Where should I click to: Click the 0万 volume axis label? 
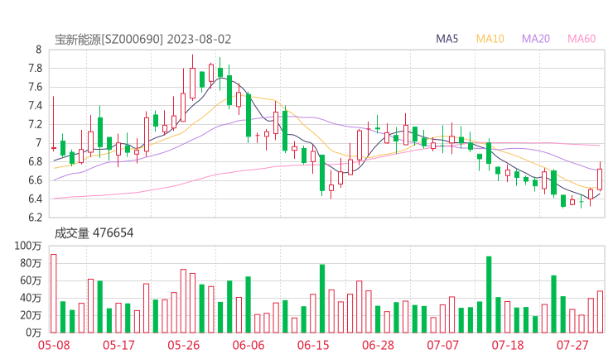[34, 333]
